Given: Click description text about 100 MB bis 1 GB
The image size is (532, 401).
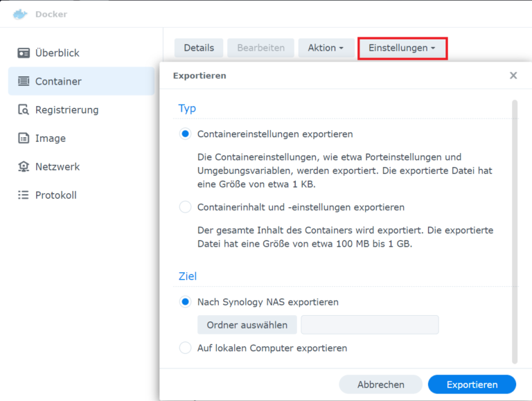Looking at the screenshot, I should point(346,237).
